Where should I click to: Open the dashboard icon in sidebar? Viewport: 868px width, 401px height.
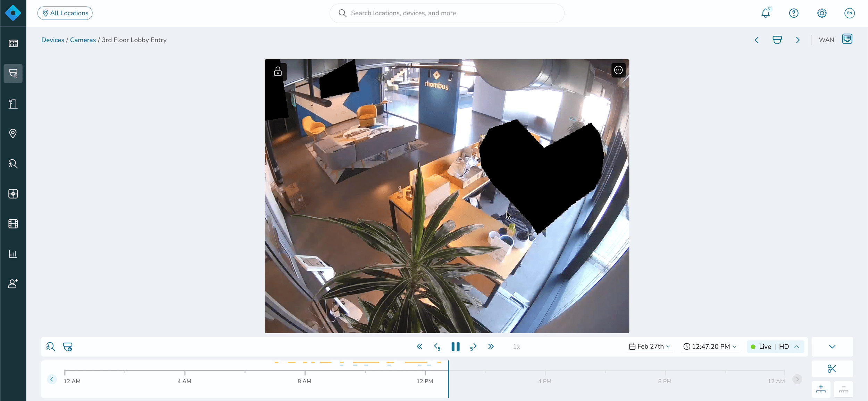13,43
